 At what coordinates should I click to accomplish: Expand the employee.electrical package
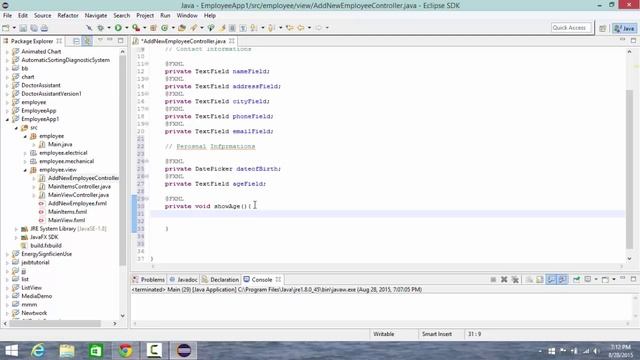click(x=25, y=153)
